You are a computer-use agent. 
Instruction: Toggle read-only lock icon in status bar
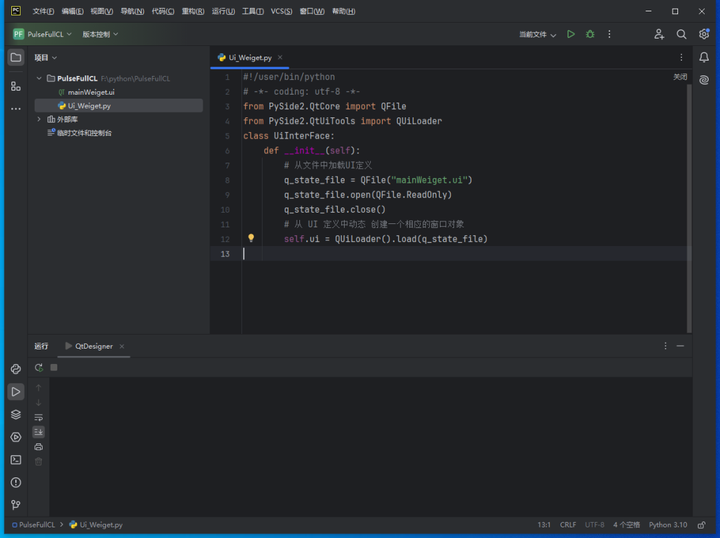[701, 525]
